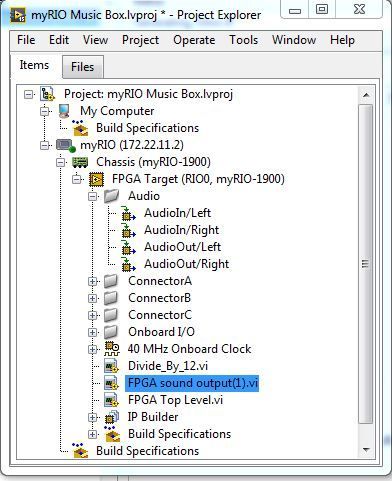Click the scrollbar down arrow
Image resolution: width=392 pixels, height=481 pixels.
(x=366, y=450)
